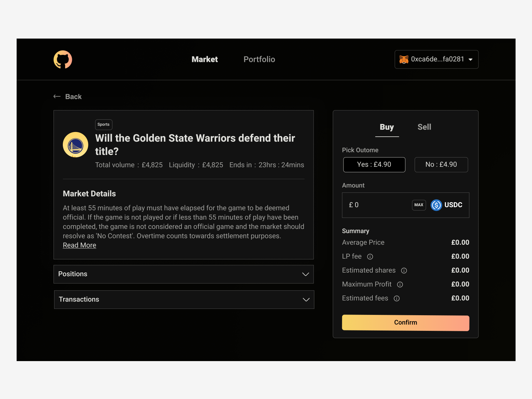Switch to the Sell side
Viewport: 532px width, 399px height.
coord(424,127)
